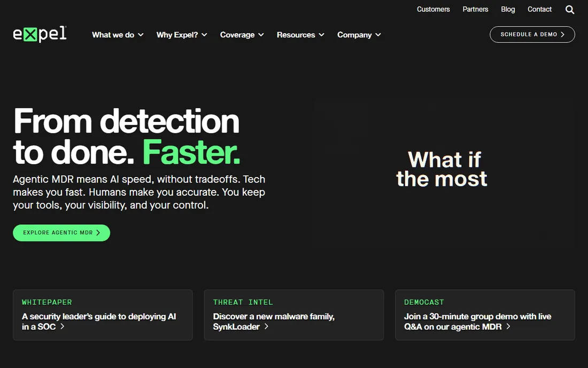Expand the Why Expel? menu
Screen dimensions: 588x368
click(182, 35)
